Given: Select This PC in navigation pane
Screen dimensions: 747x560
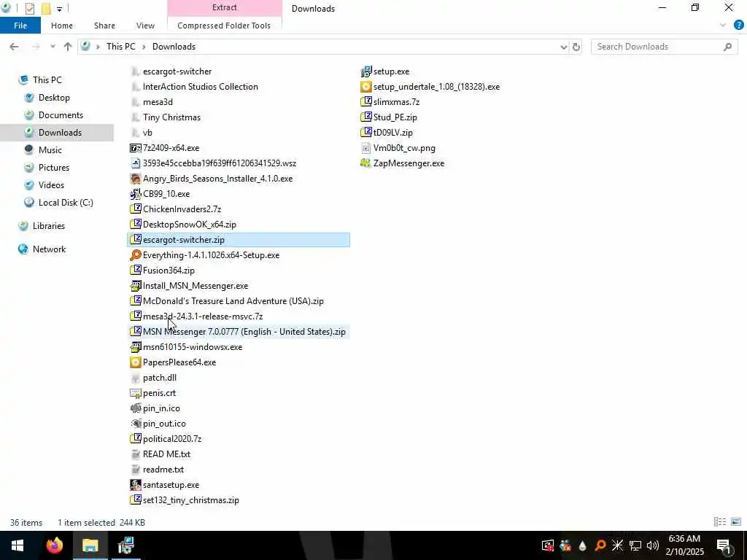Looking at the screenshot, I should tap(47, 80).
